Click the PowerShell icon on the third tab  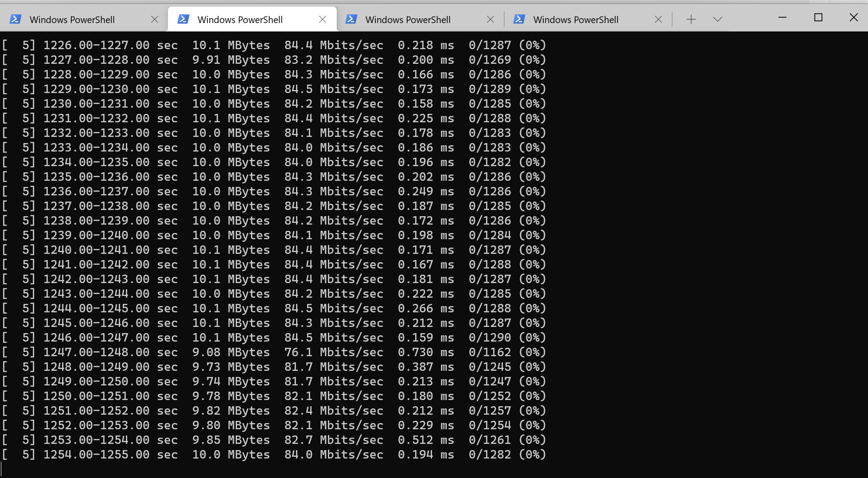pos(350,19)
